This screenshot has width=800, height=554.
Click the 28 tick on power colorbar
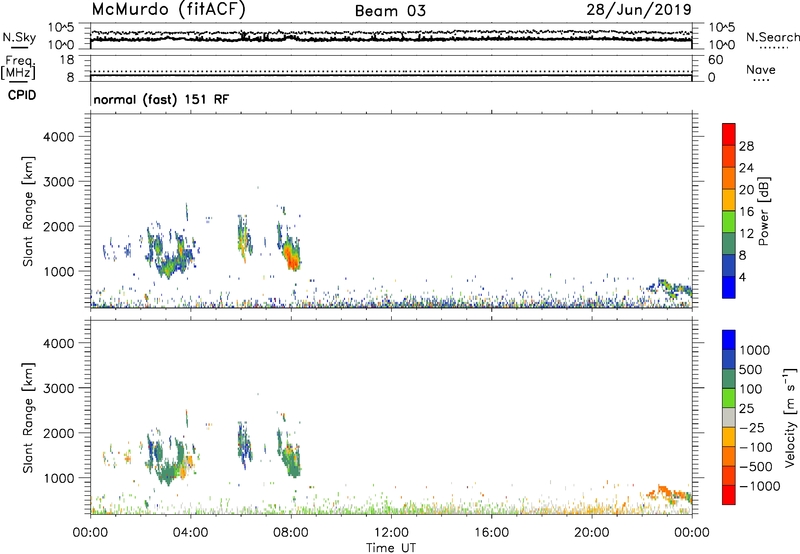click(x=746, y=146)
